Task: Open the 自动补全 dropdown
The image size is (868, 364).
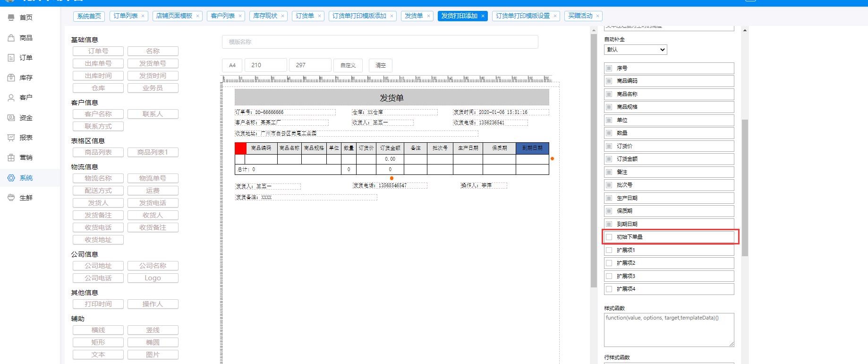Action: [635, 50]
